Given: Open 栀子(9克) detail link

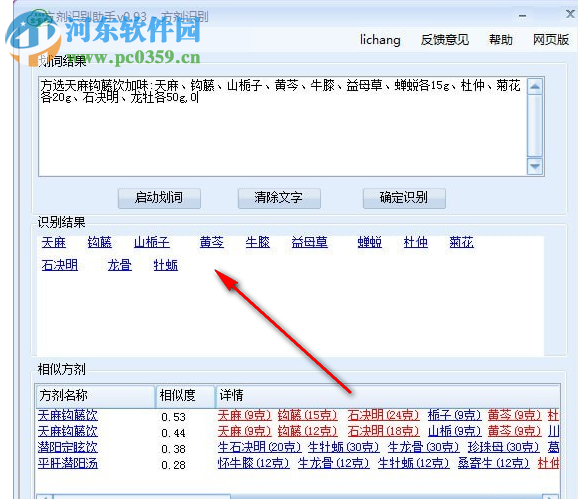Looking at the screenshot, I should pyautogui.click(x=455, y=415).
